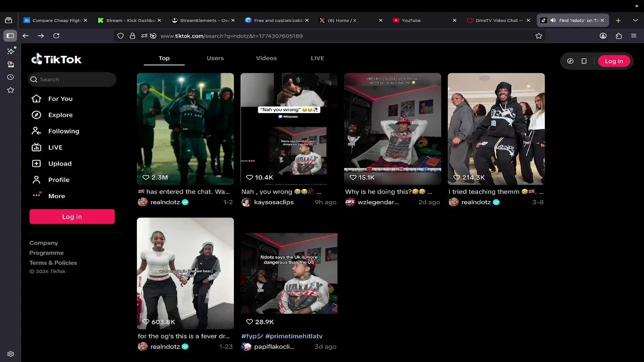
Task: Open wzlegendar... user profile link
Action: (378, 202)
